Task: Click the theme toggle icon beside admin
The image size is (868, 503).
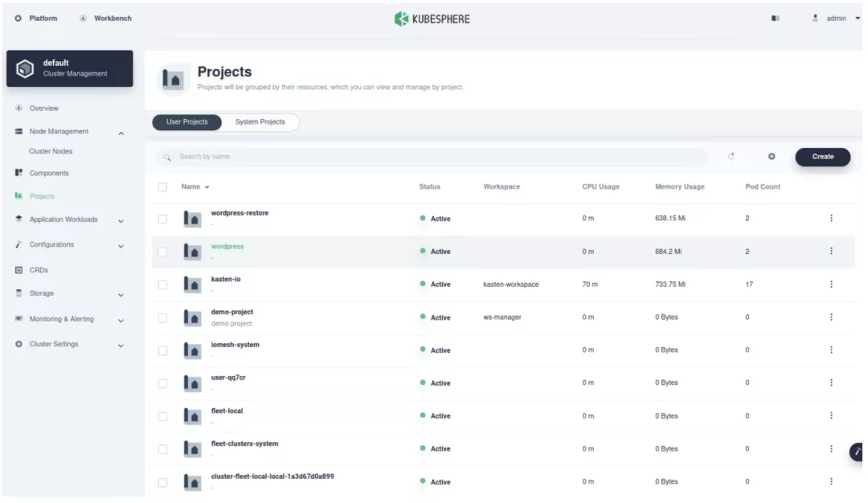Action: pos(776,18)
